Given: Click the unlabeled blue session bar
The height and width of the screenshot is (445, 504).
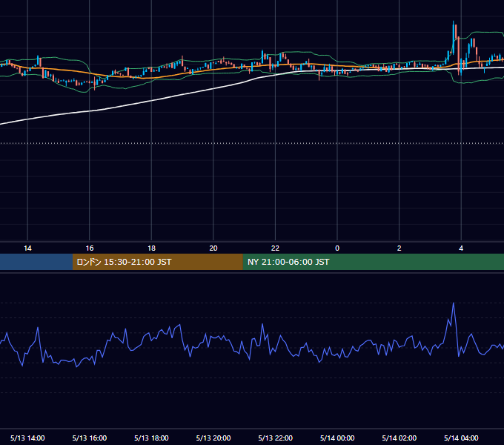Looking at the screenshot, I should click(36, 262).
